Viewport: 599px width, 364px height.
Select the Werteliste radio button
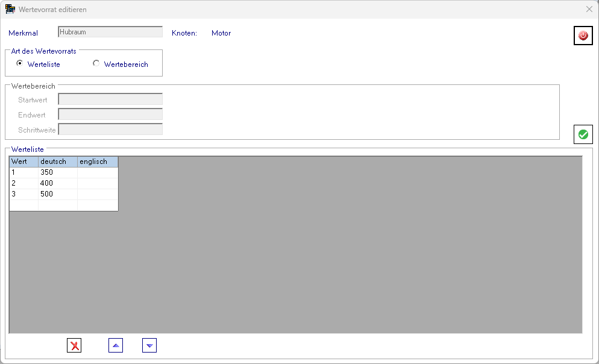[20, 63]
